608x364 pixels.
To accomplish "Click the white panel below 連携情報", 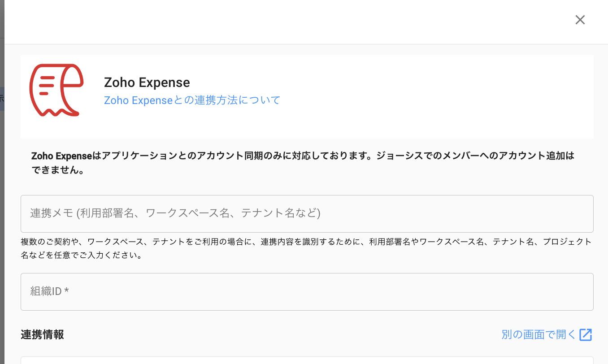I will coord(307,360).
